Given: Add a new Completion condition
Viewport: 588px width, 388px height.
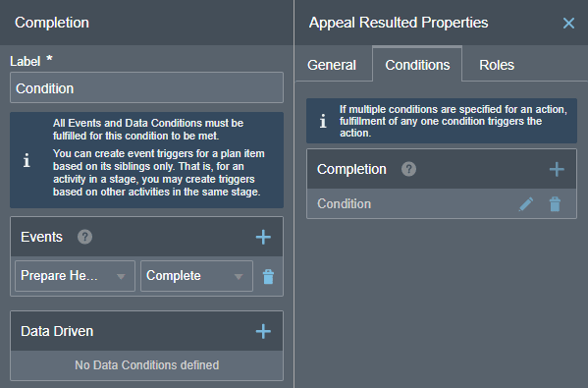Looking at the screenshot, I should point(557,169).
